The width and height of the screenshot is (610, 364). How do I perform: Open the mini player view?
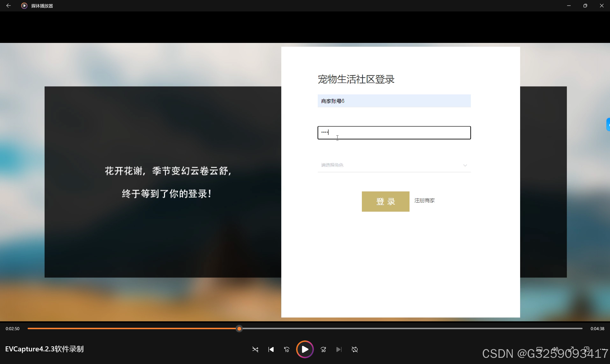(587, 349)
